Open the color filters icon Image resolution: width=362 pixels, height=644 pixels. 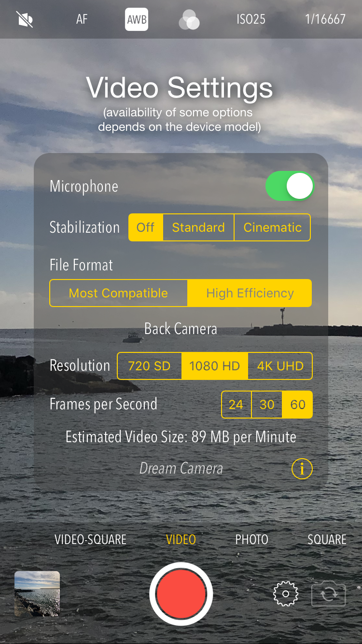[189, 20]
